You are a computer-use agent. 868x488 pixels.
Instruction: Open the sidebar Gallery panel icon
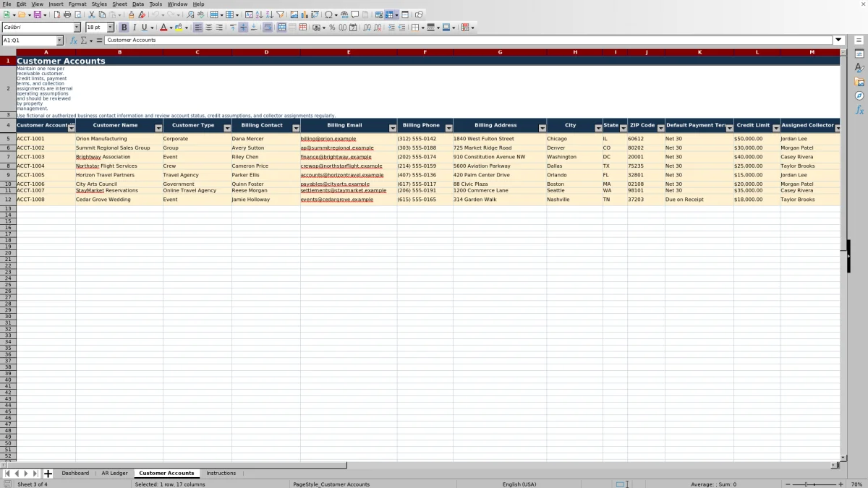coord(859,82)
